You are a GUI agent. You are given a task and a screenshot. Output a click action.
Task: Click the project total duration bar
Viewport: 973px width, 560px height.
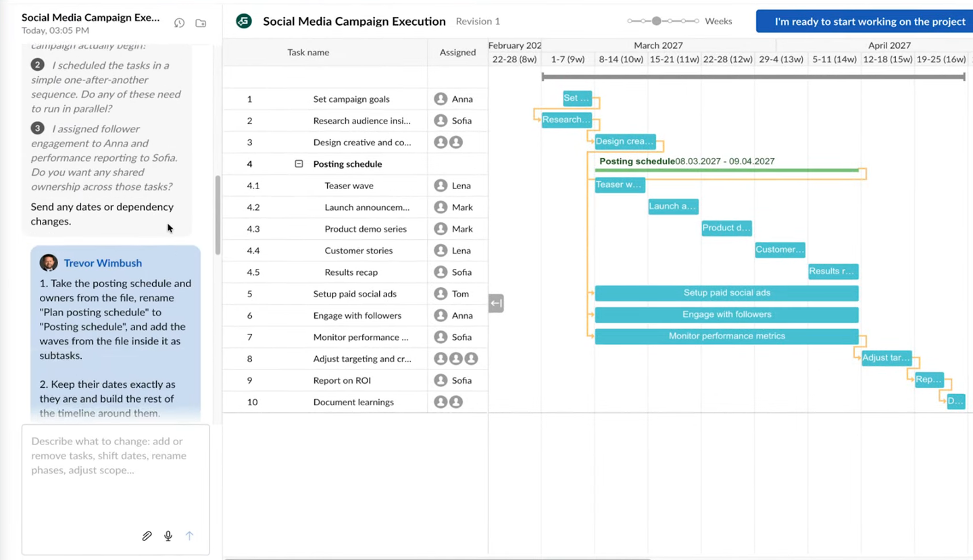[753, 77]
